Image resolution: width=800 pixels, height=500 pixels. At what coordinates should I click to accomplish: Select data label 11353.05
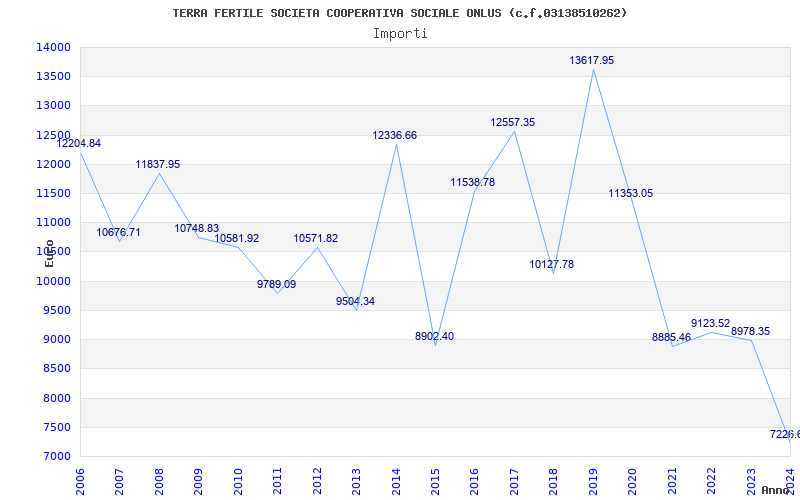click(631, 193)
